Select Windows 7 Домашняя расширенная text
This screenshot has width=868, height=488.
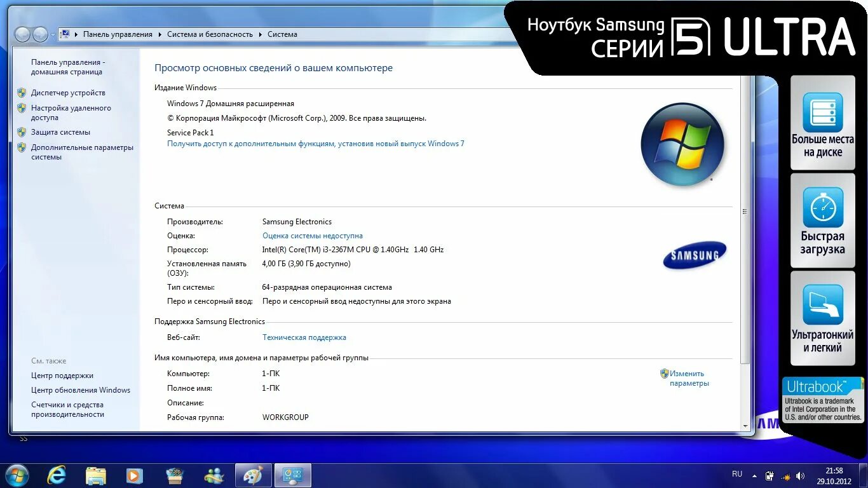coord(231,104)
